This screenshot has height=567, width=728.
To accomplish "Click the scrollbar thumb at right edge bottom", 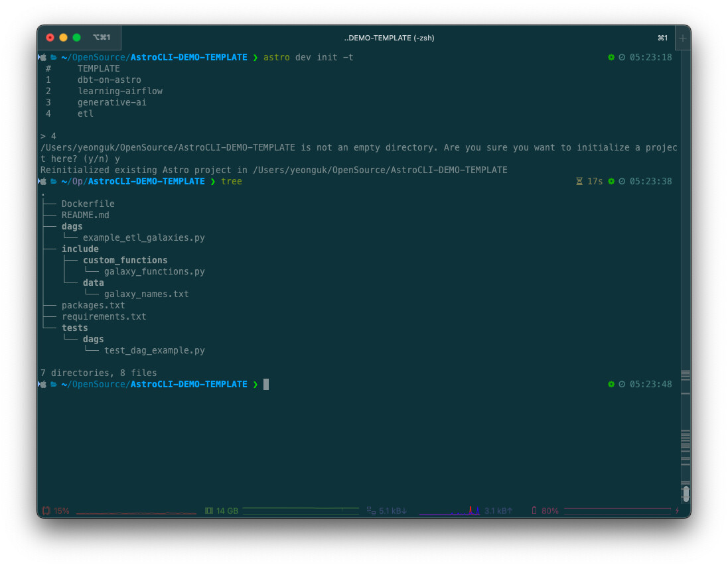I will click(686, 493).
